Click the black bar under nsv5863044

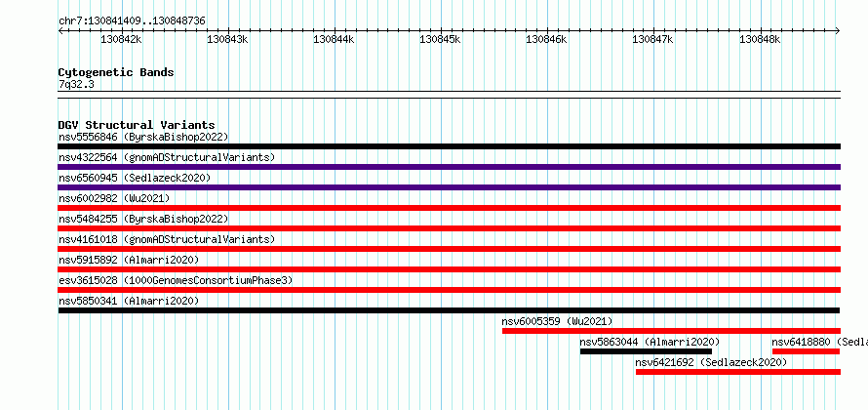pos(646,351)
